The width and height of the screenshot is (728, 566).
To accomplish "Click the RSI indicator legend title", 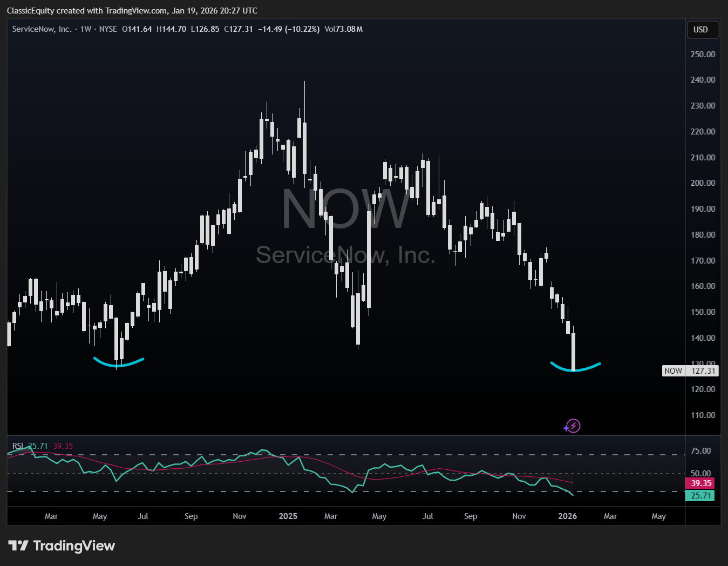I will tap(18, 446).
